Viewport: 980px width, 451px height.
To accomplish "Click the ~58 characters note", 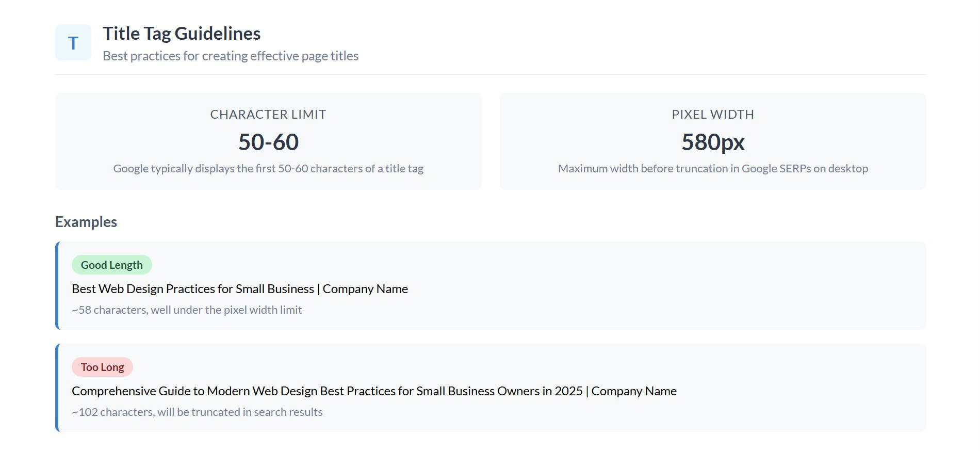I will pyautogui.click(x=187, y=310).
